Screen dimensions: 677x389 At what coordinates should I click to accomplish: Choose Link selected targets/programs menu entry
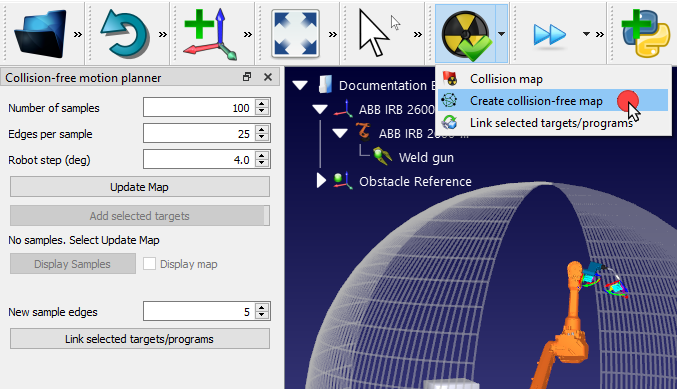[x=553, y=123]
